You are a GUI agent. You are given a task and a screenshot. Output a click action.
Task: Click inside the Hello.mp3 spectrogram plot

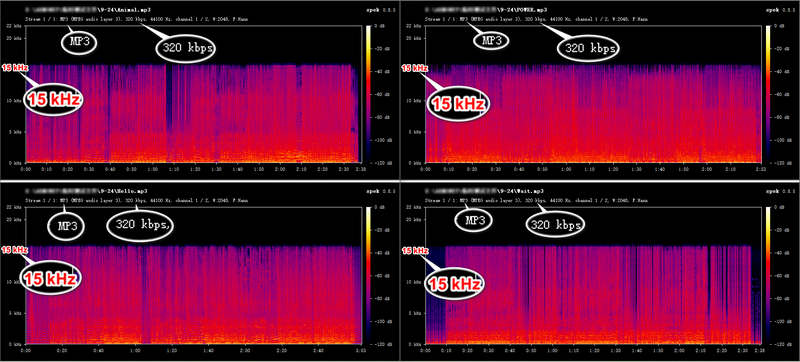pyautogui.click(x=193, y=275)
